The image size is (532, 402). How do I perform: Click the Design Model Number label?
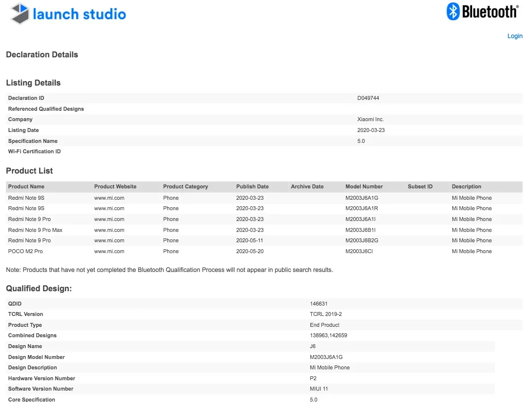coord(36,357)
